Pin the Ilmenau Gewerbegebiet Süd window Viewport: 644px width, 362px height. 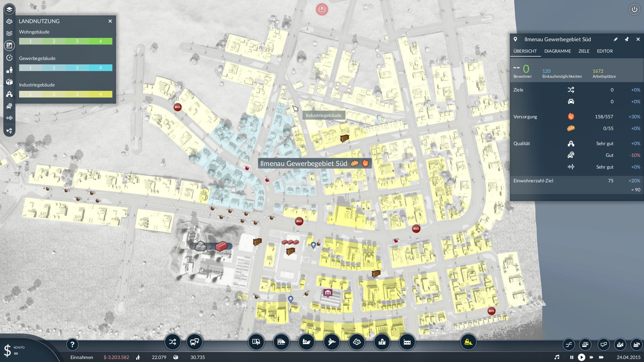tap(627, 39)
